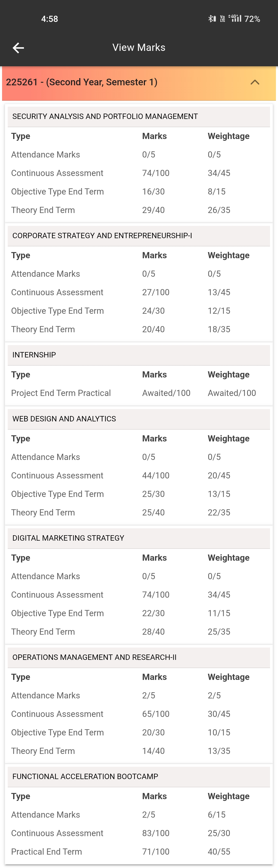The width and height of the screenshot is (278, 868).
Task: Select Operations Management and Research-II heading
Action: (94, 658)
